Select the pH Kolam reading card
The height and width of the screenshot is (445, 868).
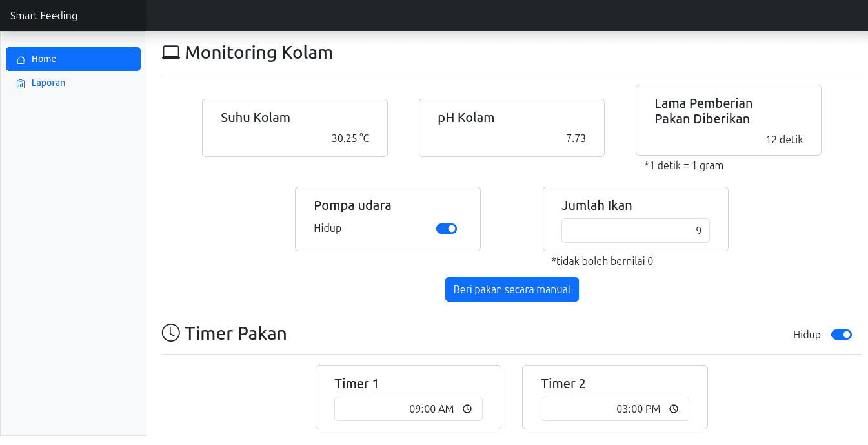[x=512, y=128]
